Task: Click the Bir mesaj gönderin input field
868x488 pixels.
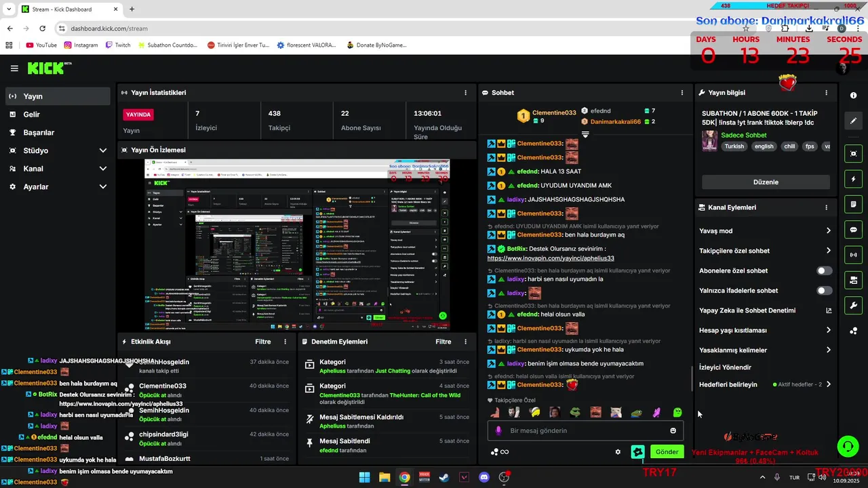Action: tap(585, 430)
